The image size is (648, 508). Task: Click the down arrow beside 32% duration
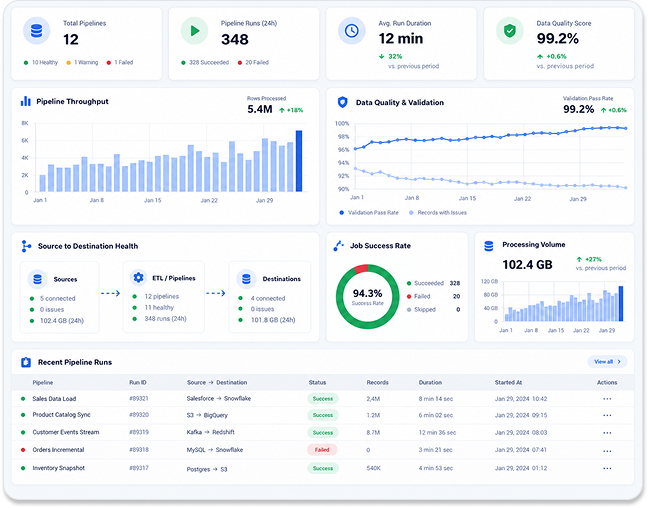tap(381, 56)
